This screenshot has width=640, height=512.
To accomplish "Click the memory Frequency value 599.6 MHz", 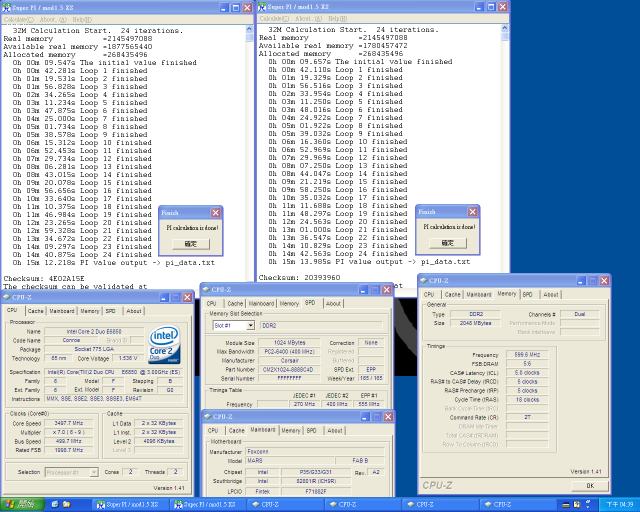I will click(527, 355).
